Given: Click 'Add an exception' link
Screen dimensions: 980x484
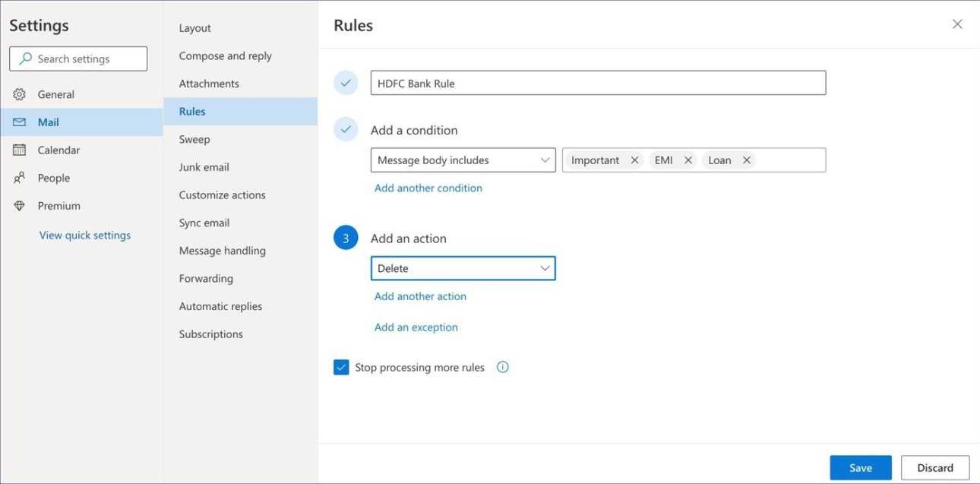Looking at the screenshot, I should point(416,327).
